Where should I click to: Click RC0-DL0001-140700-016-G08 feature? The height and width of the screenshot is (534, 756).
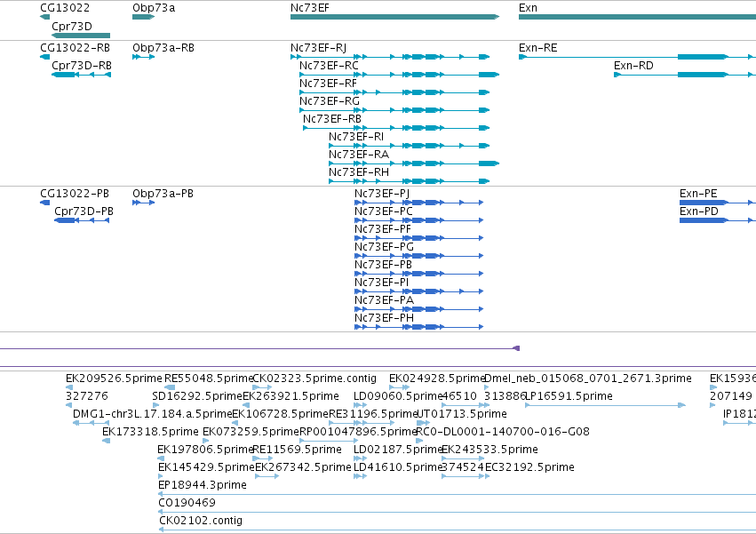(419, 441)
